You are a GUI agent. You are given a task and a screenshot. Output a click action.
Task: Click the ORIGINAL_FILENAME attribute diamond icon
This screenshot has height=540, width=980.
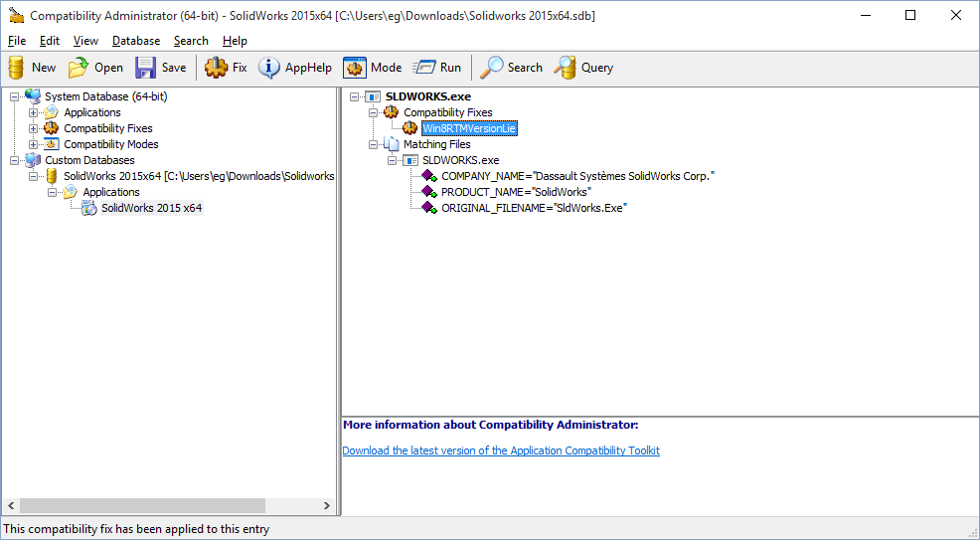pyautogui.click(x=429, y=208)
